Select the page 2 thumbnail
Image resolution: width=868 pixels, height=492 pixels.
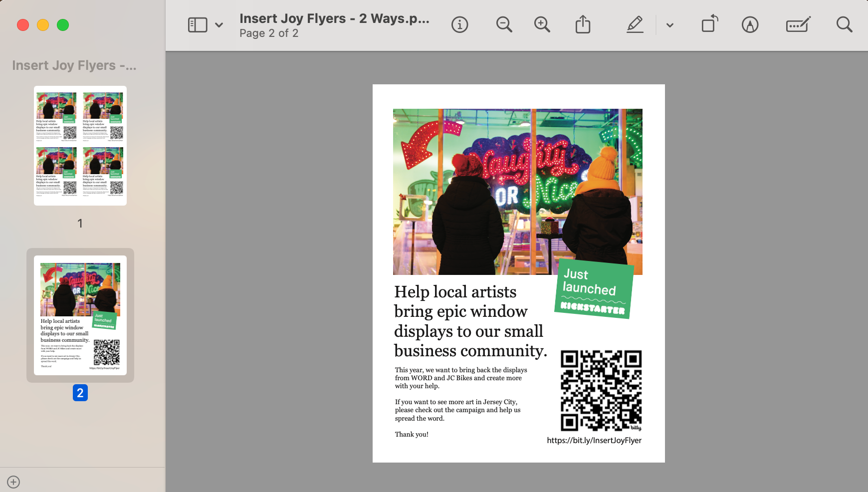pos(80,315)
